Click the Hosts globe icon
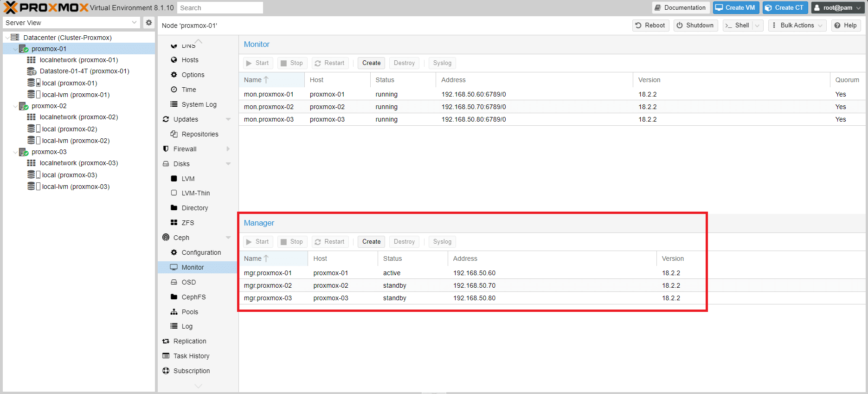This screenshot has height=394, width=868. coord(174,60)
